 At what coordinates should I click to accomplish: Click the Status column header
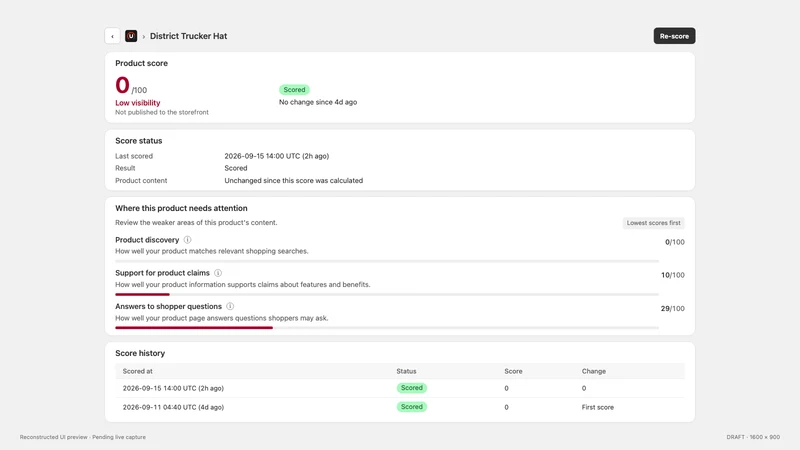406,371
